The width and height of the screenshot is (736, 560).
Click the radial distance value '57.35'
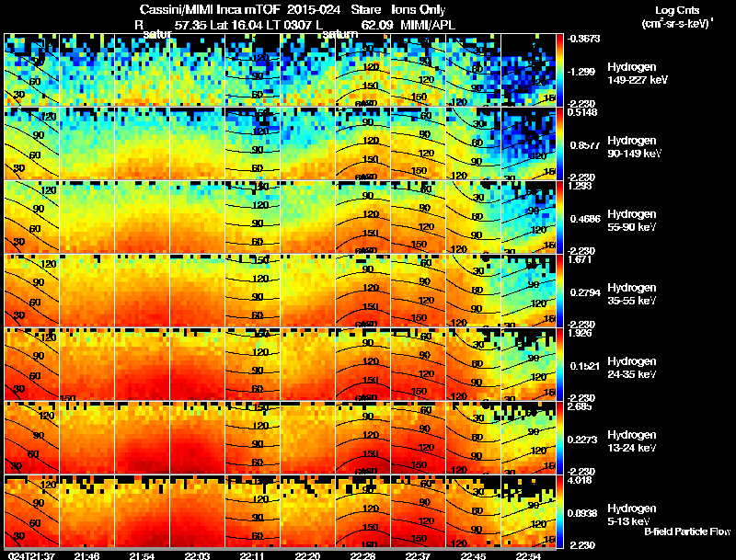coord(190,25)
